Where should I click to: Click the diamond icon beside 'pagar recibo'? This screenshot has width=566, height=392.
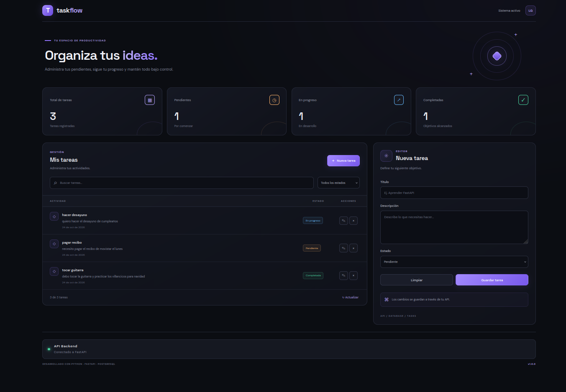coord(54,244)
